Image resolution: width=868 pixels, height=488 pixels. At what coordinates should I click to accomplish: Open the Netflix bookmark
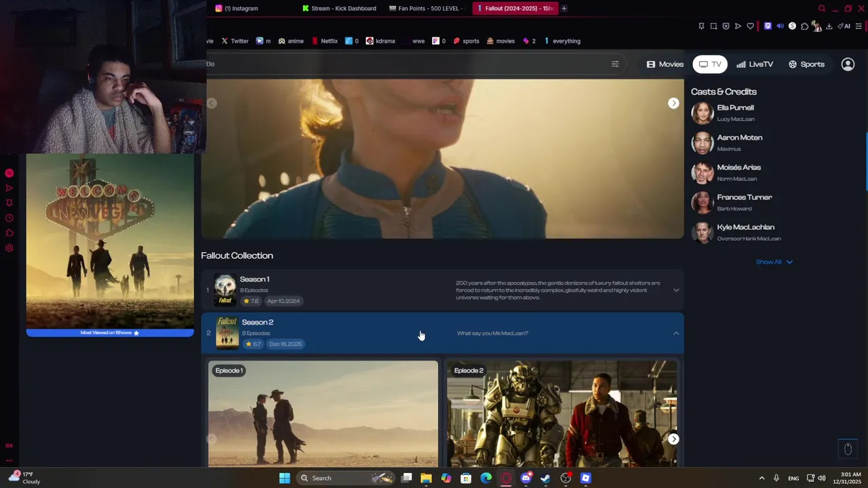coord(325,41)
